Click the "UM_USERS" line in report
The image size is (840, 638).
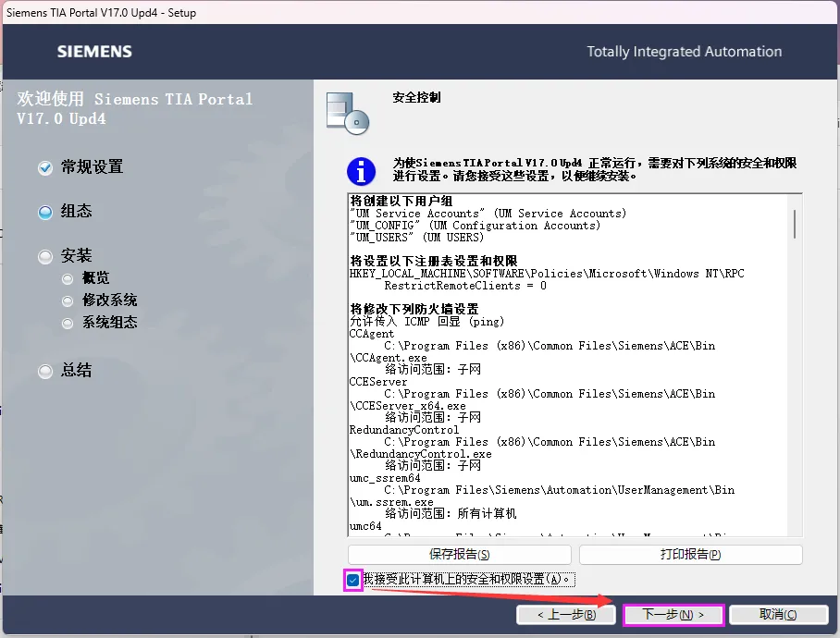[x=417, y=237]
